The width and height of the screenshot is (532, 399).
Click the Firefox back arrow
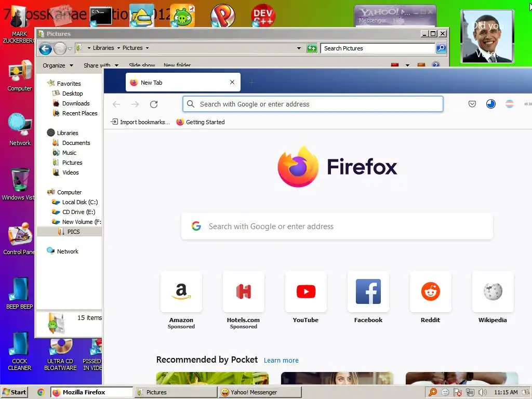click(116, 104)
